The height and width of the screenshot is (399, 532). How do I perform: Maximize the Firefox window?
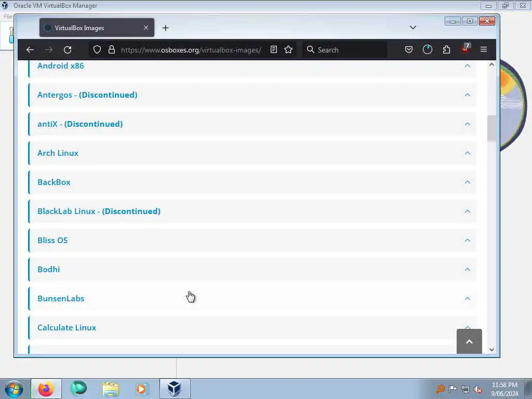(x=470, y=21)
